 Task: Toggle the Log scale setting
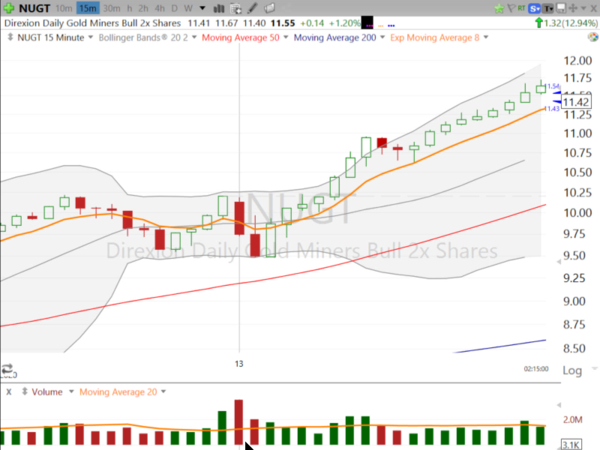(x=572, y=370)
